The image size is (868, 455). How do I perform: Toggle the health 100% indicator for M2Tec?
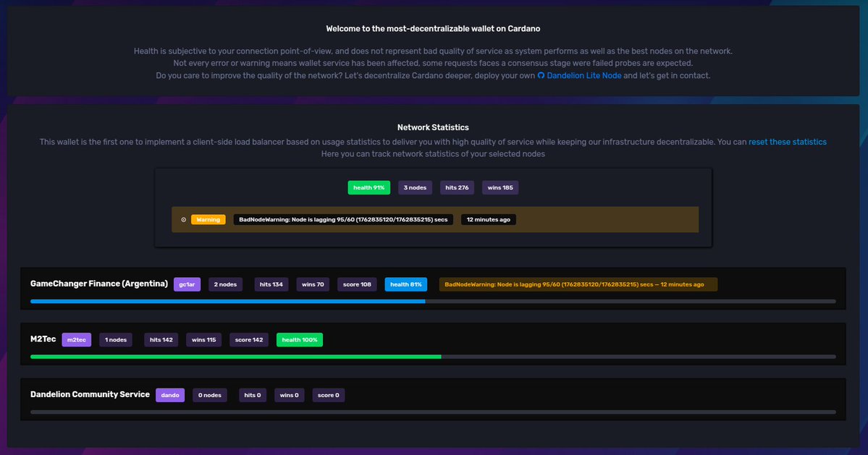click(299, 339)
